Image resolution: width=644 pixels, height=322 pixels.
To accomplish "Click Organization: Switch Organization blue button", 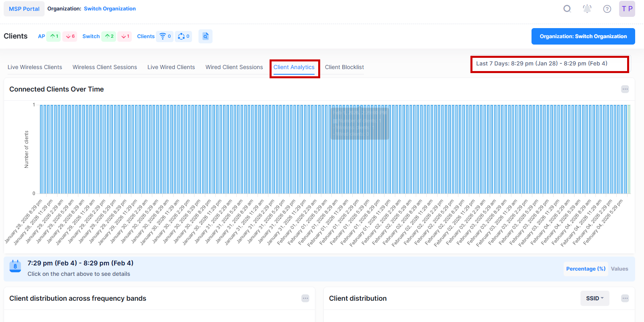I will click(583, 36).
